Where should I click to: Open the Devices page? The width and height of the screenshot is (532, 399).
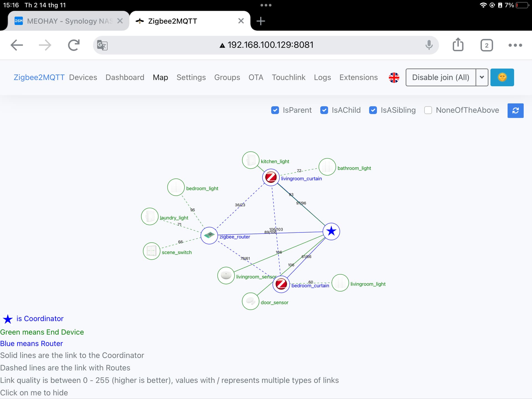[83, 77]
